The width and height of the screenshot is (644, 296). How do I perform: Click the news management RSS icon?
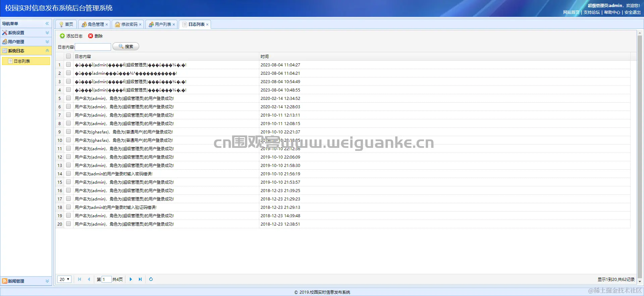[x=5, y=281]
